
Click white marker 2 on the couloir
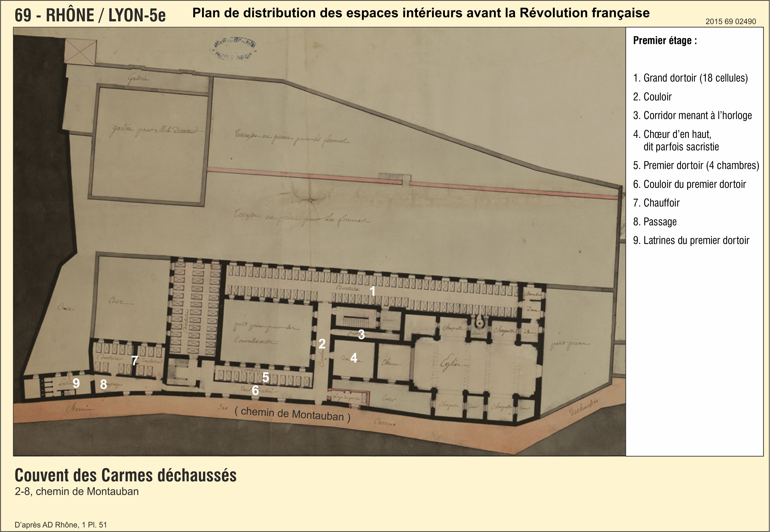point(322,344)
